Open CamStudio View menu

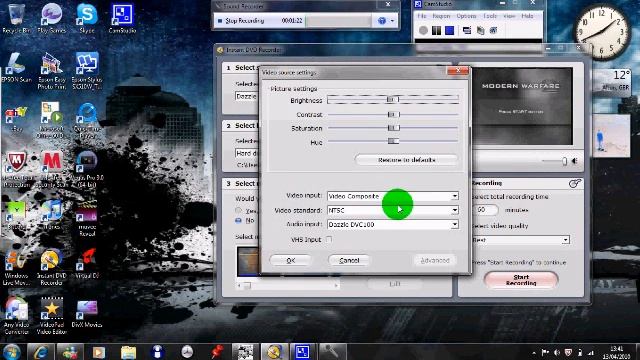[x=509, y=16]
